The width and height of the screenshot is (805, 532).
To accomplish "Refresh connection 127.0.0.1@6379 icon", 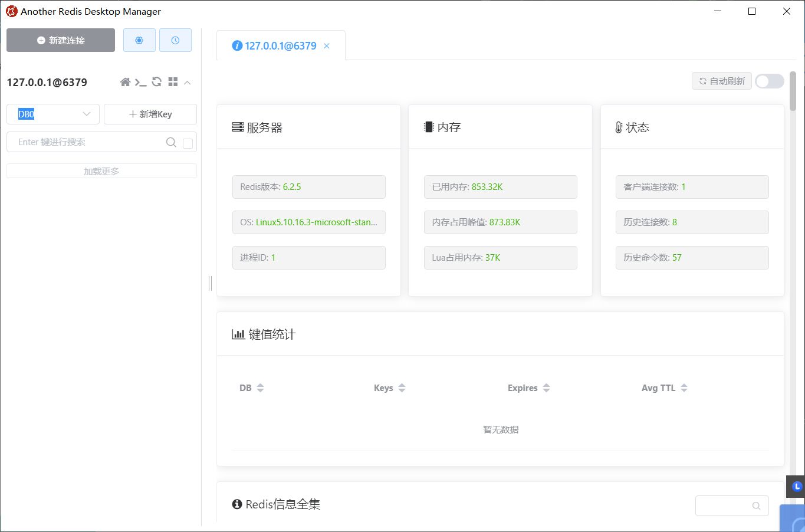I will [x=156, y=82].
